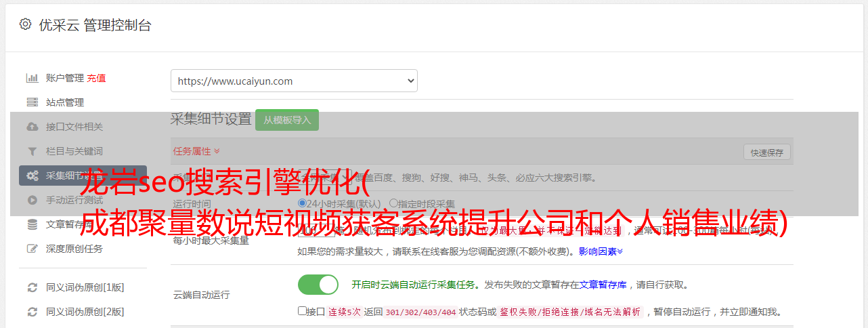
Task: Select the 指定时段采集 radio button
Action: coord(393,203)
